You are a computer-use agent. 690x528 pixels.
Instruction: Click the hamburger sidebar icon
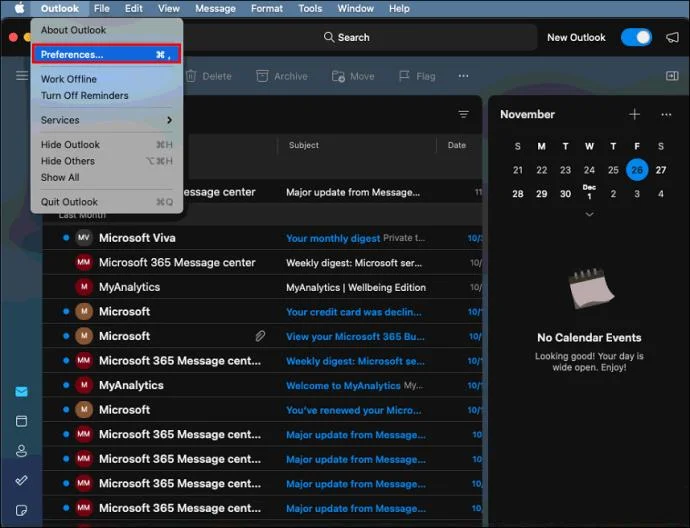[x=22, y=76]
